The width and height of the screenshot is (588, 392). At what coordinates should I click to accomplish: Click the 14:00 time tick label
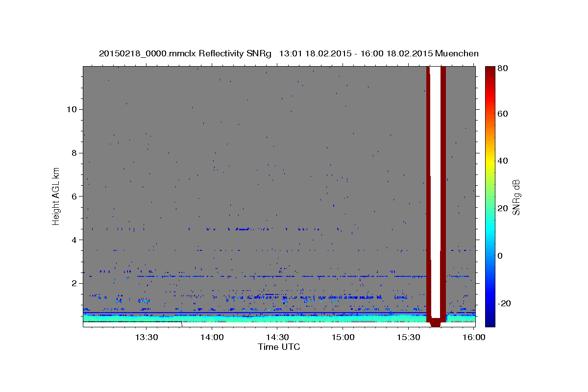coord(212,337)
